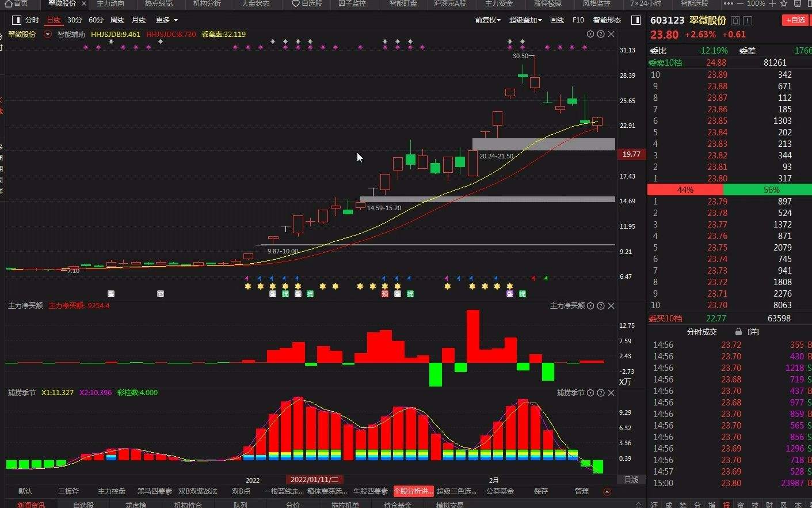The height and width of the screenshot is (508, 812).
Task: Open the 更多 period dropdown
Action: coord(167,20)
